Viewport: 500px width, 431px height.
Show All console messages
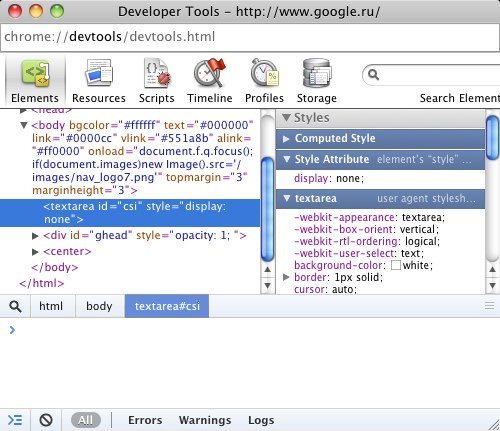(86, 420)
